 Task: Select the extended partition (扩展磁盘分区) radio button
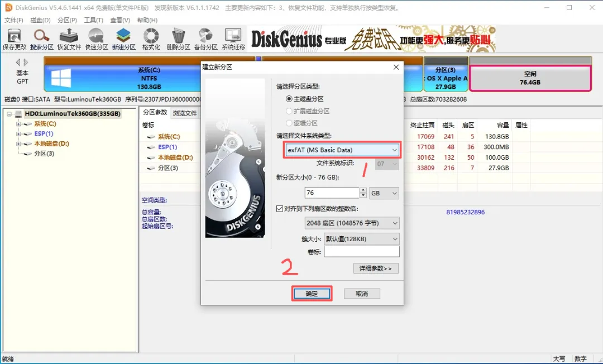289,111
